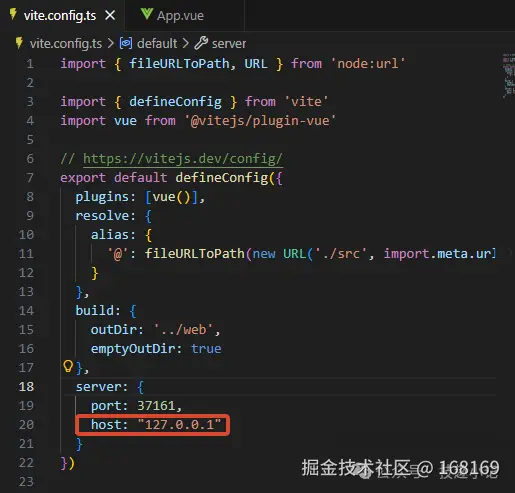Place cursor in "127.0.0.1" string
Viewport: 515px width, 493px height.
(x=179, y=425)
